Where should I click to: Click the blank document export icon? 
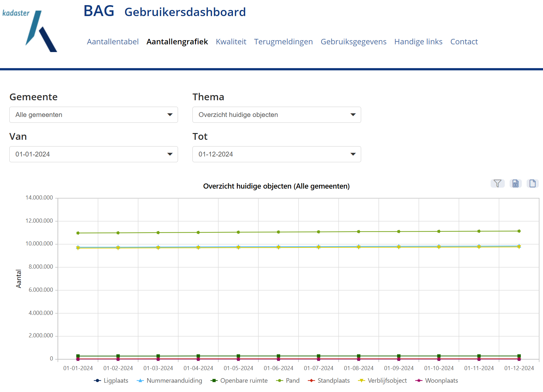(x=532, y=183)
